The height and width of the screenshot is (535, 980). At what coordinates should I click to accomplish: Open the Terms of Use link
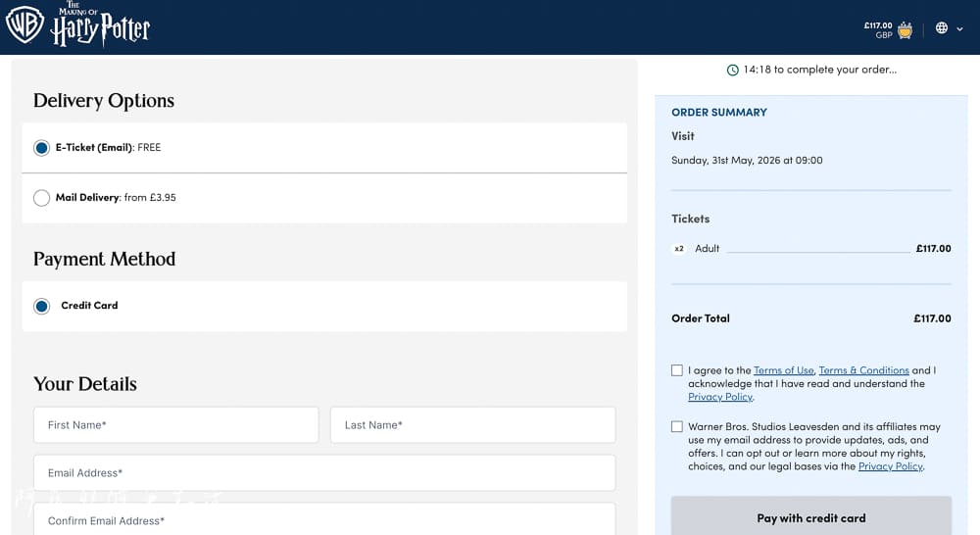(783, 370)
